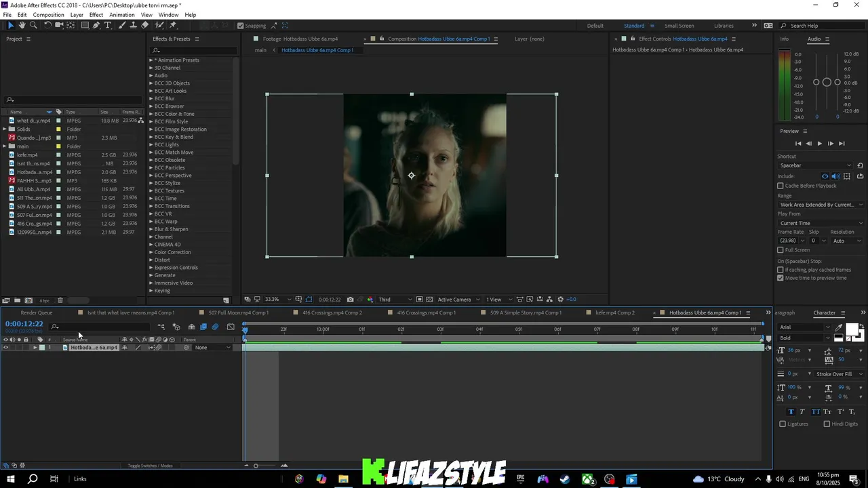Switch to kefe.mp4 Comp 2 timeline tab
This screenshot has height=488, width=868.
[x=615, y=312]
